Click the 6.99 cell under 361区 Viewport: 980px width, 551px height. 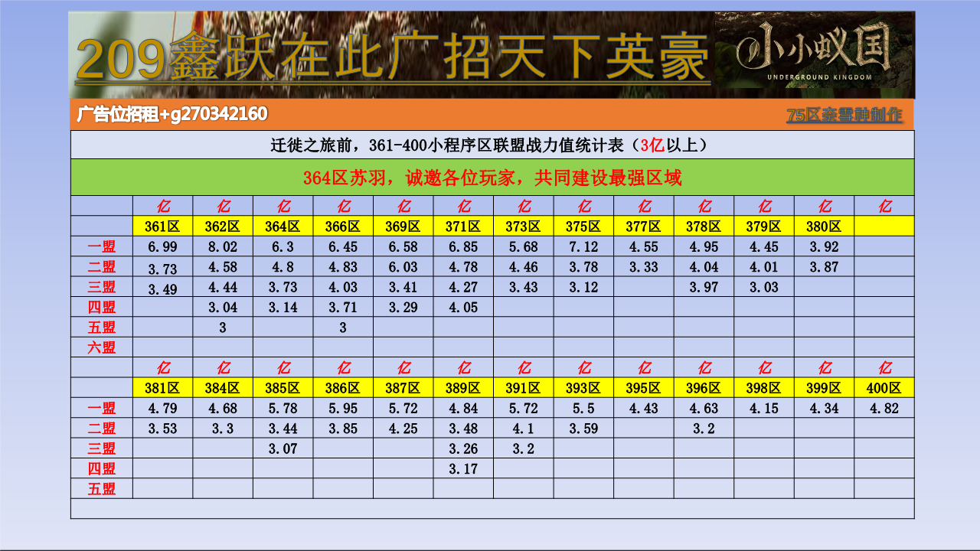point(162,247)
